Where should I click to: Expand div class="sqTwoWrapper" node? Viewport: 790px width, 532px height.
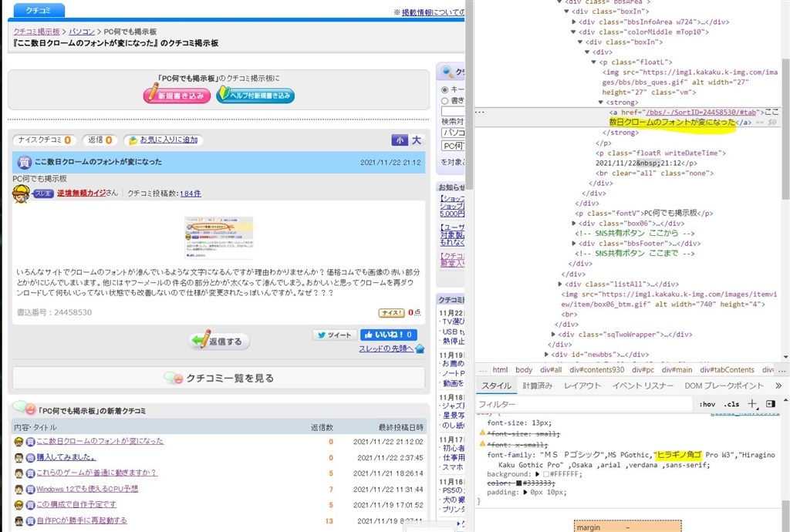pyautogui.click(x=553, y=334)
